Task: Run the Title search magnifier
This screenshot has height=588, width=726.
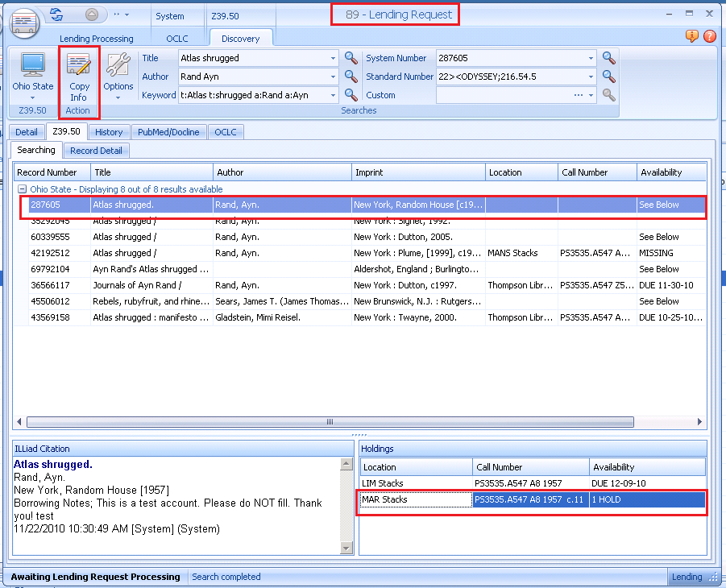Action: click(x=351, y=58)
